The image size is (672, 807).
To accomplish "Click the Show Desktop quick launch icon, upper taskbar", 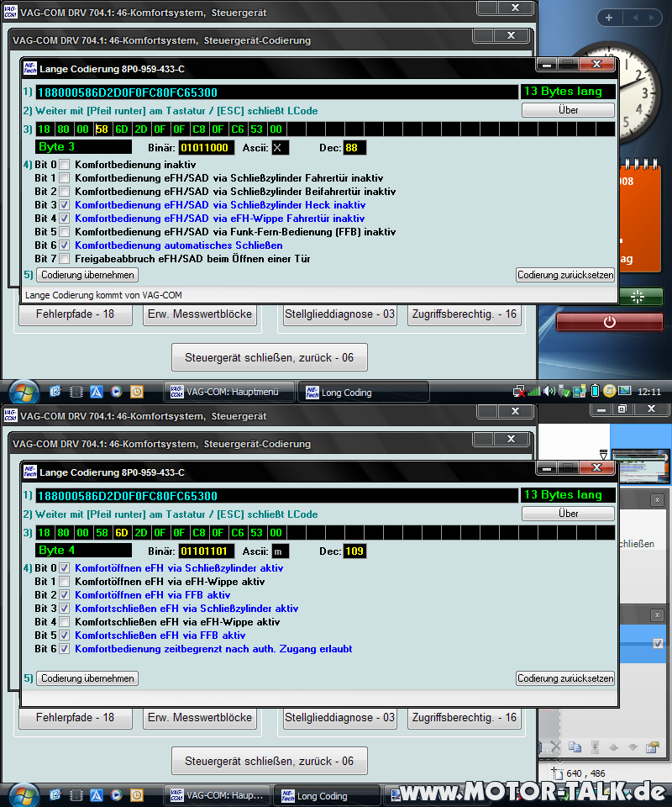I will 55,392.
